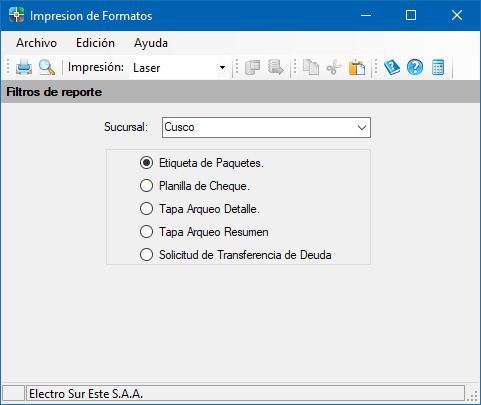The image size is (481, 405).
Task: Click the grayed windows cascade icon
Action: (253, 67)
